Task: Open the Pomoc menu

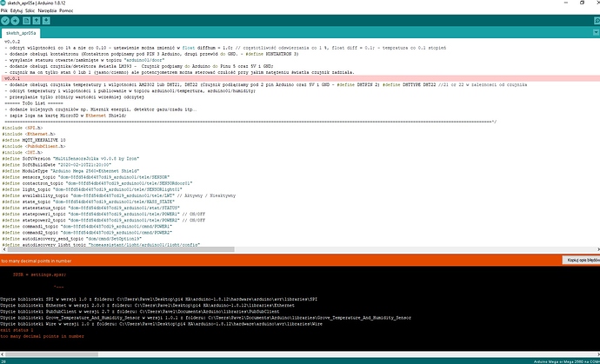Action: [66, 10]
